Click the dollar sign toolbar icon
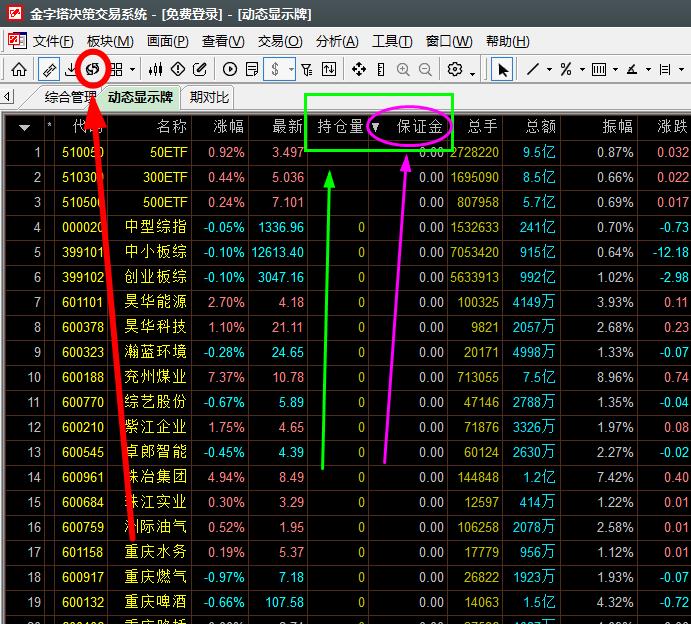The width and height of the screenshot is (691, 624). click(x=275, y=69)
